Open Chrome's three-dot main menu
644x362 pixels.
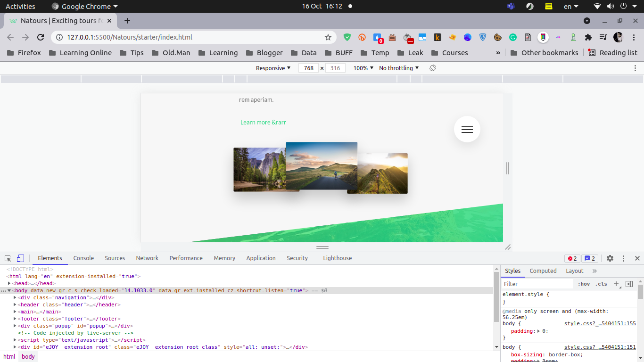click(633, 37)
